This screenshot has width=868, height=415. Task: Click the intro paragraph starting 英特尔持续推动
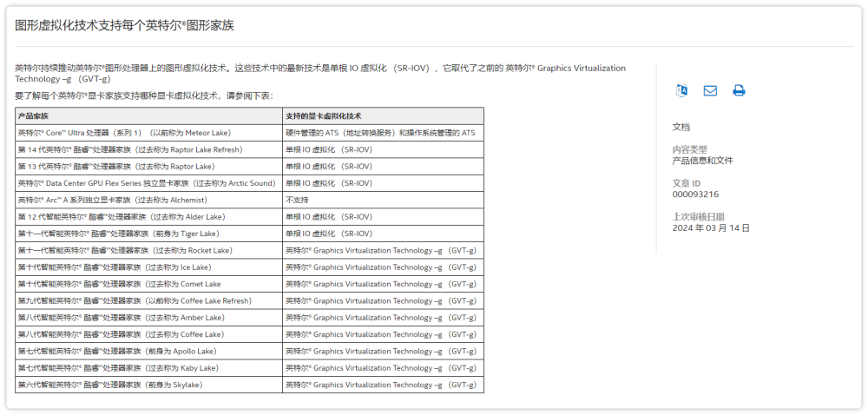pos(320,74)
